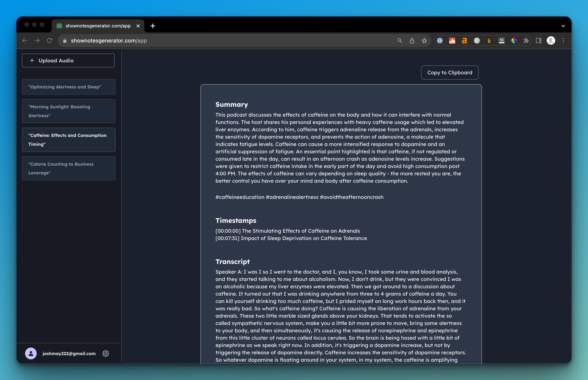Click the zoom magnifier icon in address bar
This screenshot has height=380, width=588.
[400, 41]
